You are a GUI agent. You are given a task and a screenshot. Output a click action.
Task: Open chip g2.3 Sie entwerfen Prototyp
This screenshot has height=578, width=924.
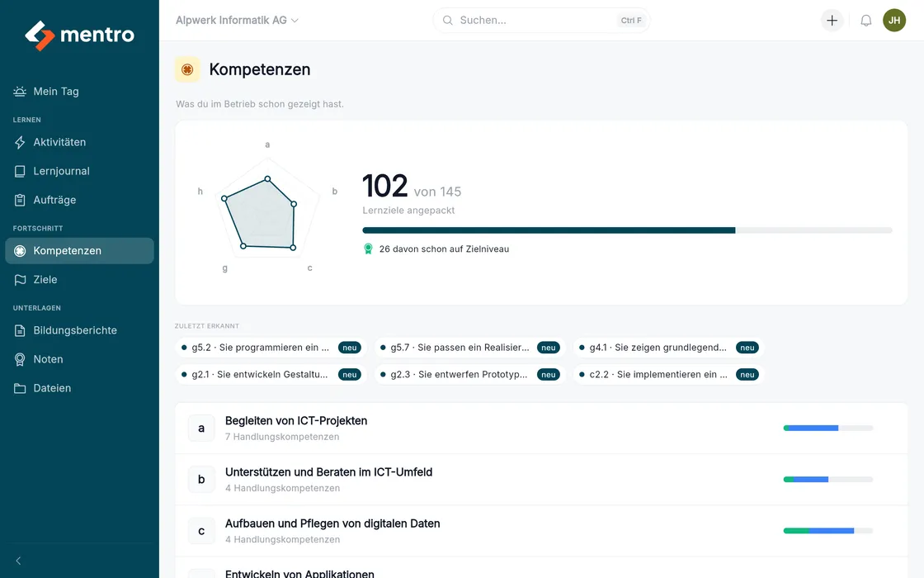tap(470, 375)
